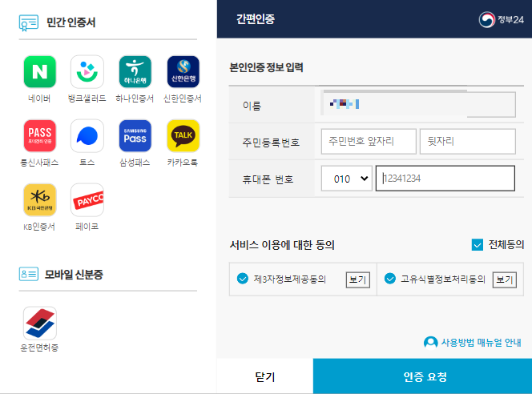The image size is (532, 394).
Task: Click the name (이름) input field
Action: tap(418, 104)
